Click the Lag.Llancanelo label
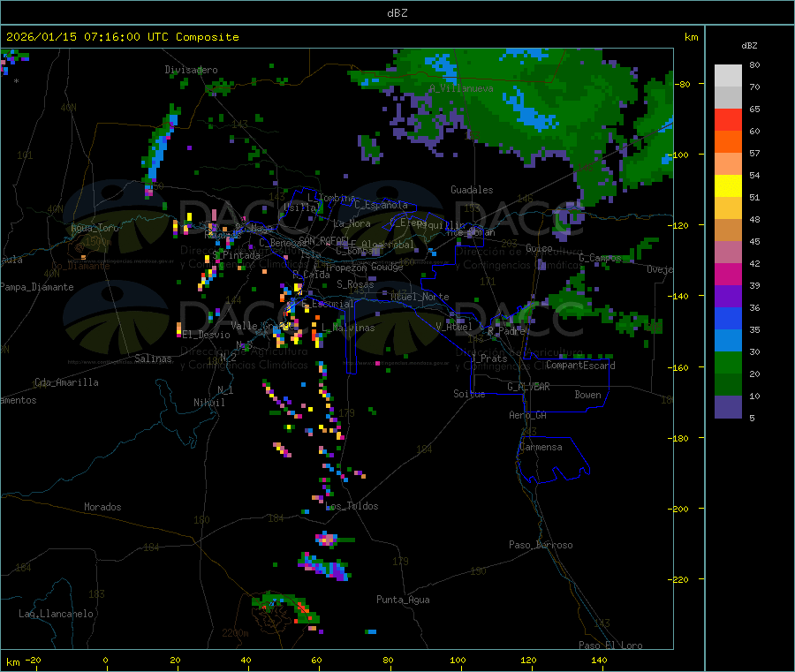795x672 pixels. point(56,615)
